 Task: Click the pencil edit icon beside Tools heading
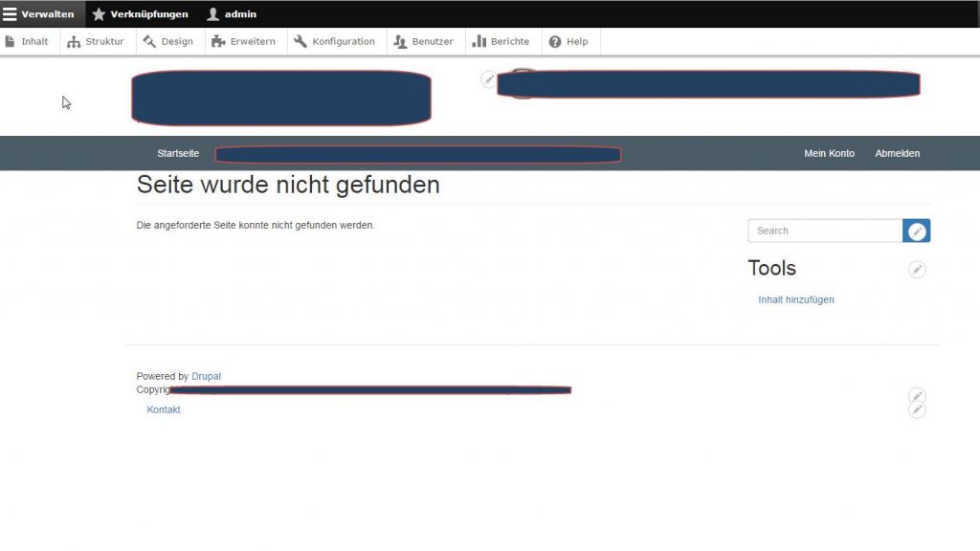pyautogui.click(x=917, y=270)
